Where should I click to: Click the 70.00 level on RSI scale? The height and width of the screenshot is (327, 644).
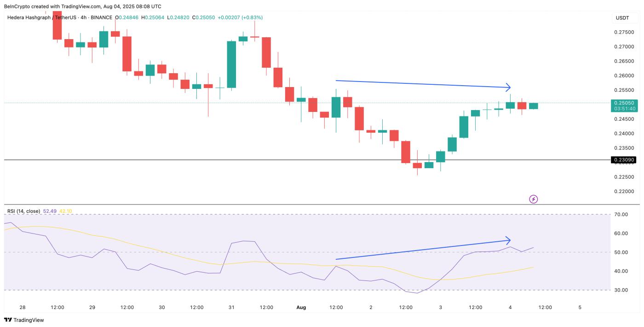pos(621,215)
